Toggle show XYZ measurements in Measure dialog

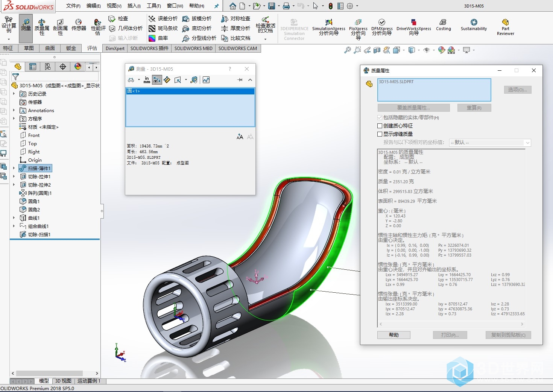(157, 80)
